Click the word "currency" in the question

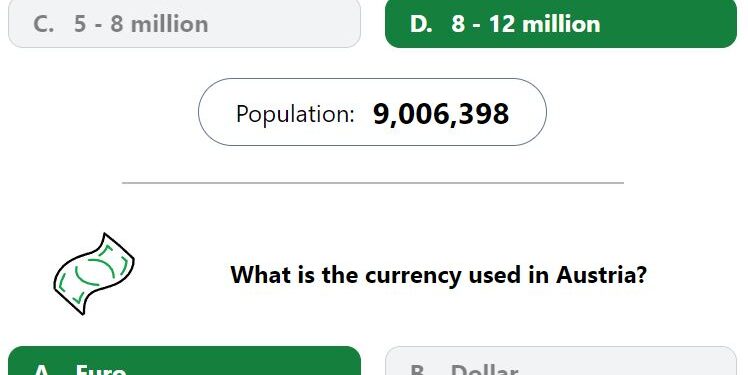tap(413, 276)
